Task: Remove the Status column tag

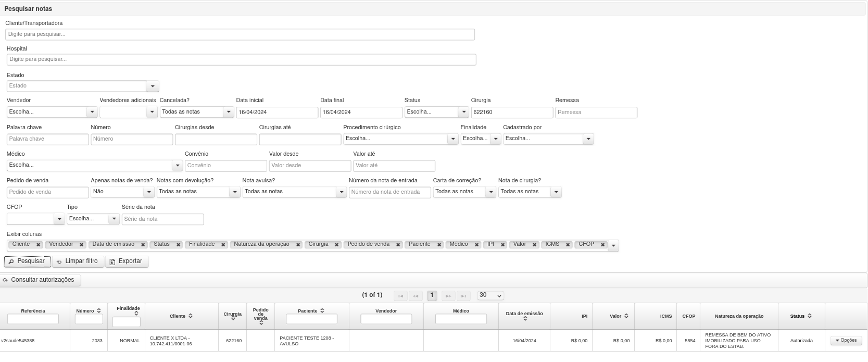Action: tap(178, 245)
